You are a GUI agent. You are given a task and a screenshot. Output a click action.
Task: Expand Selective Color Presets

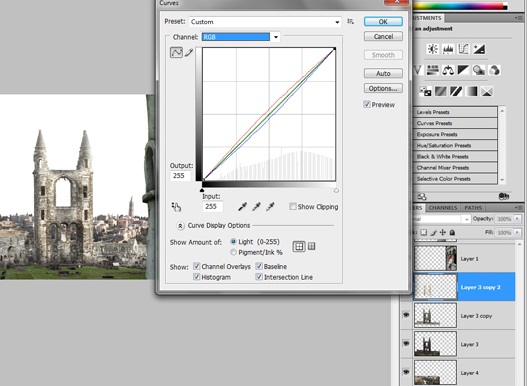click(x=455, y=179)
